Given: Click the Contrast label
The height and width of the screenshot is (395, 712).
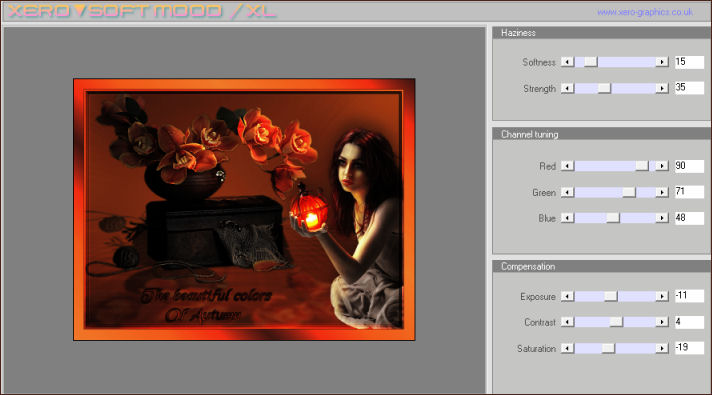Looking at the screenshot, I should tap(540, 322).
